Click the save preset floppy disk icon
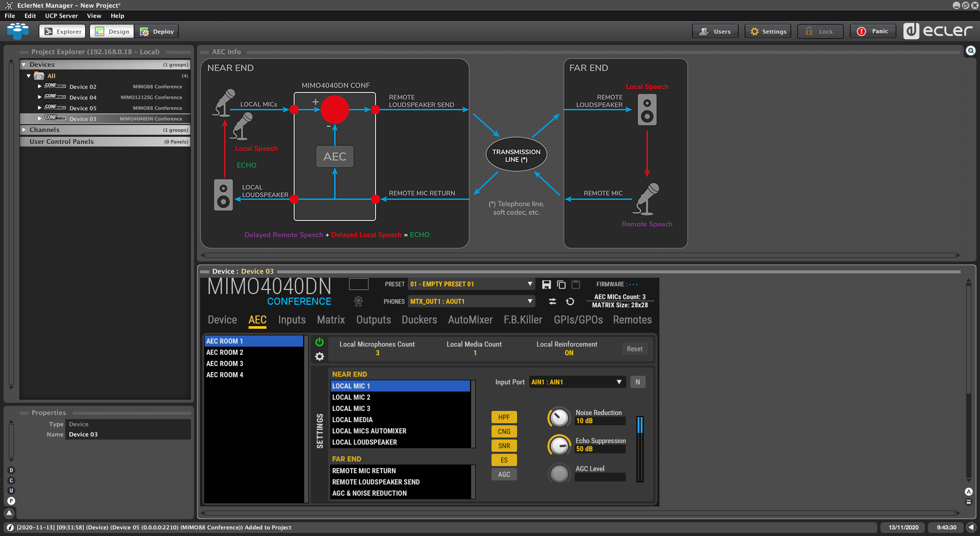Image resolution: width=980 pixels, height=536 pixels. 546,284
